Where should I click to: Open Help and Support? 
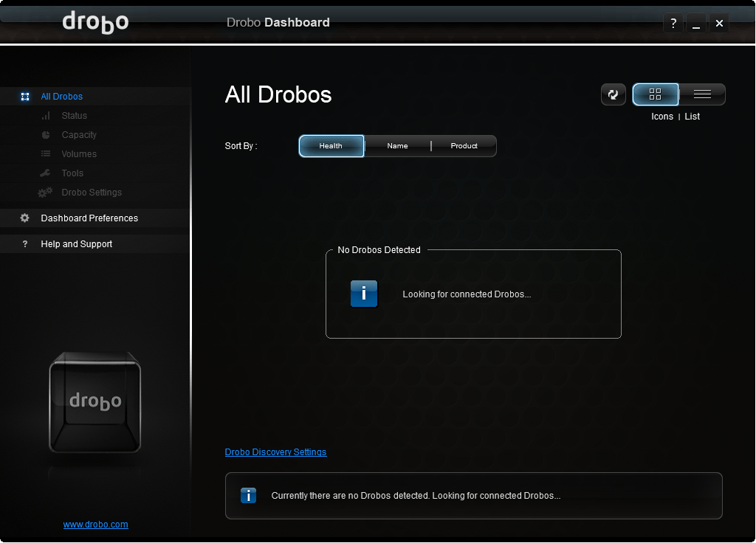click(77, 244)
